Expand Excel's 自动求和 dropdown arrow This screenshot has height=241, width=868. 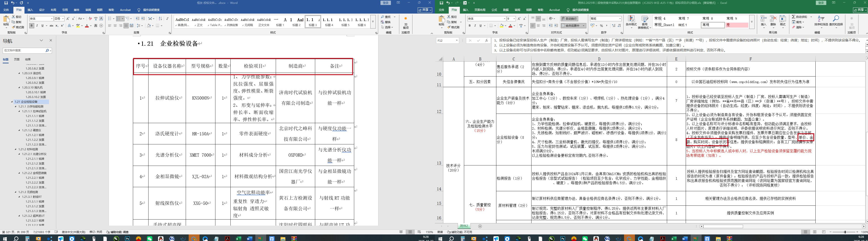pos(811,17)
